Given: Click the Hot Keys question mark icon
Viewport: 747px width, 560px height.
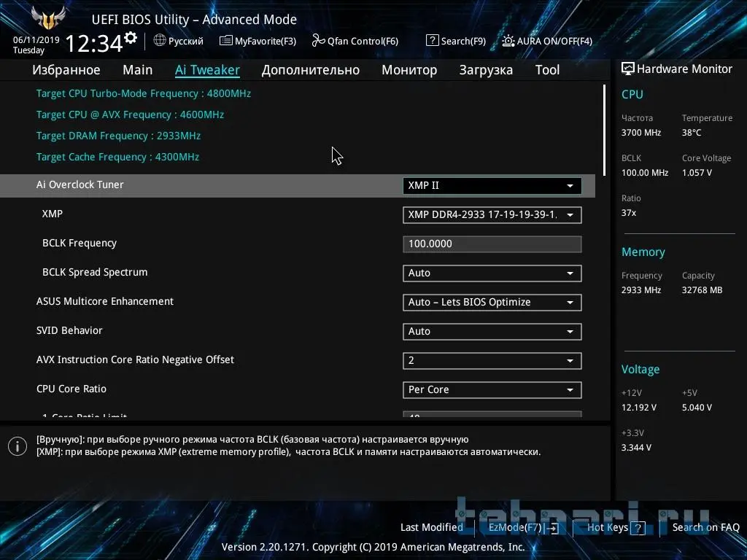Looking at the screenshot, I should [638, 528].
